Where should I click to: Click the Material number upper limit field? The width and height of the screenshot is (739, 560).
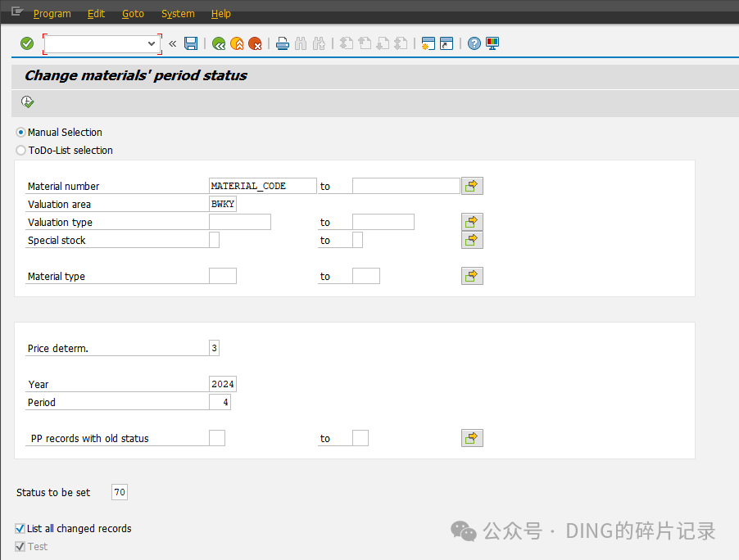click(x=406, y=186)
